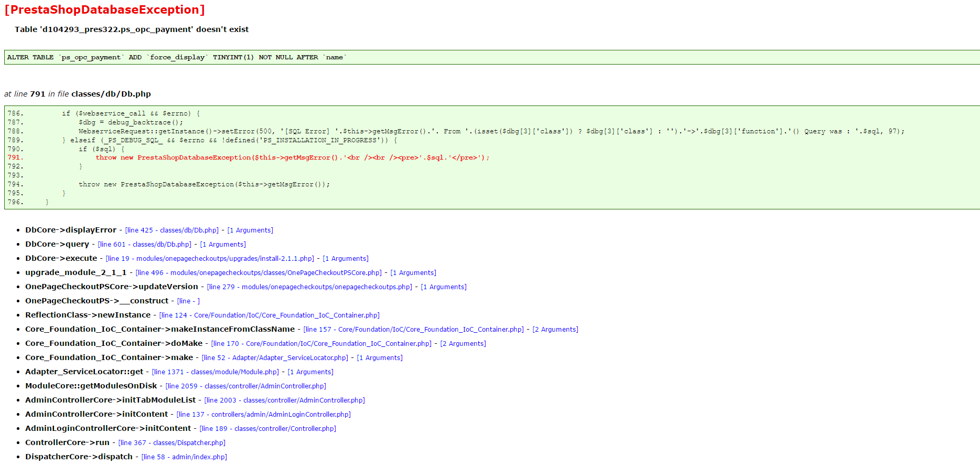Open the IoC_Container.php line 170 link
The image size is (980, 475).
pos(321,344)
